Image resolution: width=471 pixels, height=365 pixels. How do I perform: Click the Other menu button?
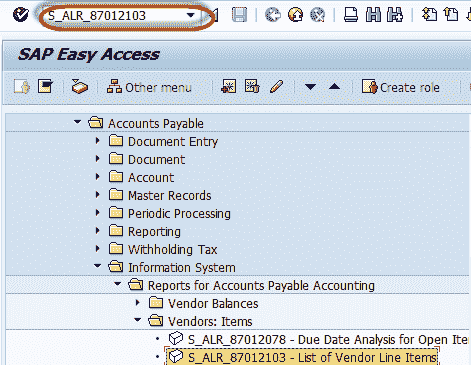point(149,87)
